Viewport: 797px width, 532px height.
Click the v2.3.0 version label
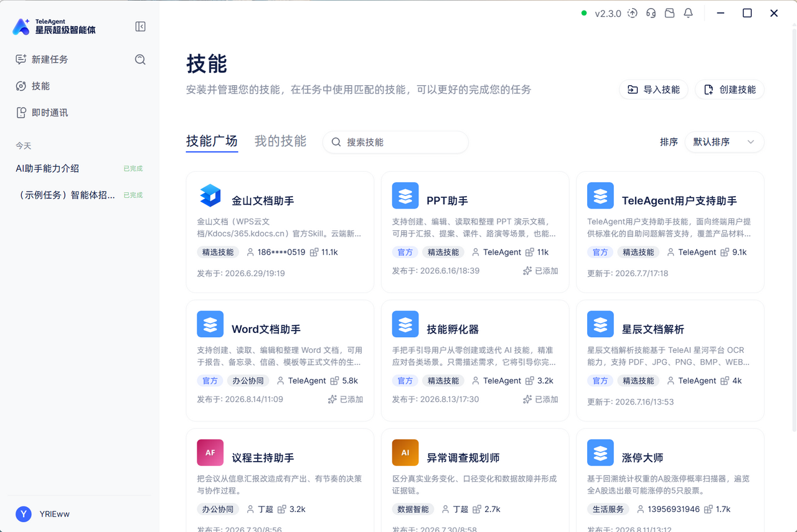[x=608, y=14]
